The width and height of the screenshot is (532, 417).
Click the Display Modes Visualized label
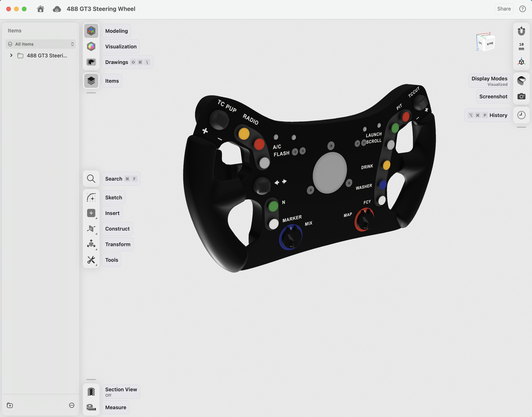[x=489, y=81]
